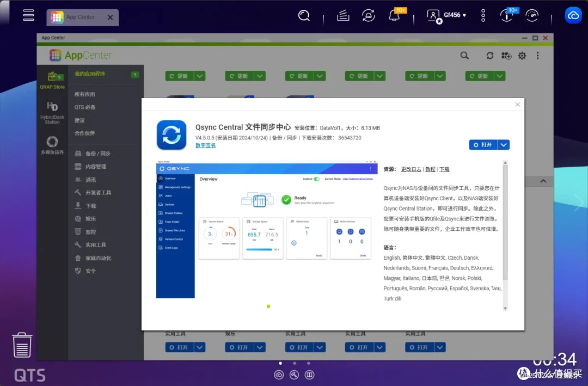The height and width of the screenshot is (386, 588).
Task: Open 数字签名 link
Action: [x=205, y=145]
